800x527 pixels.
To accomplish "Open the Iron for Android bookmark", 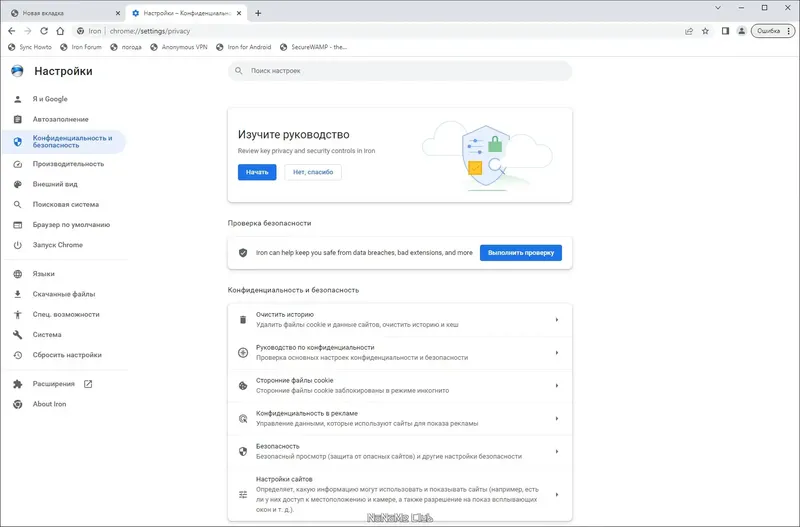I will [x=243, y=47].
